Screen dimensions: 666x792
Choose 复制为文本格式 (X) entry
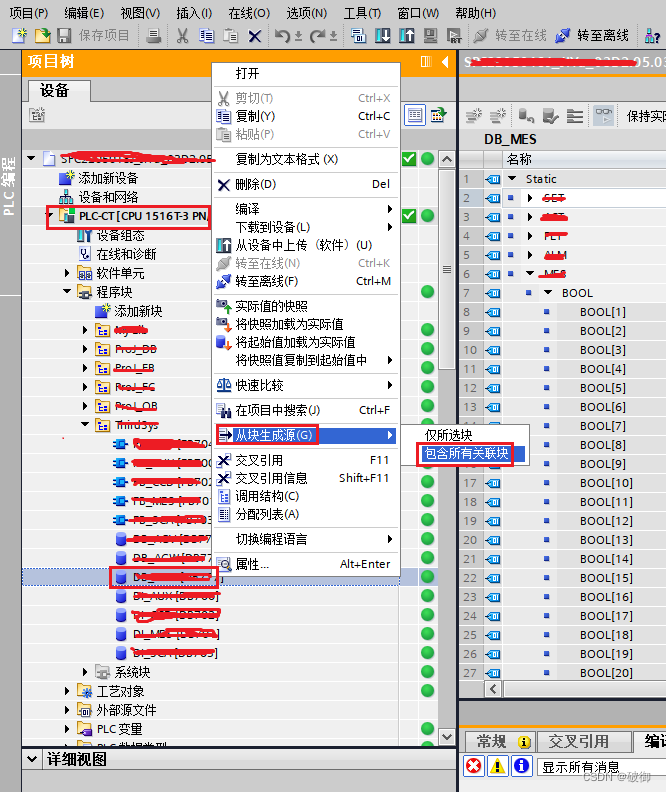pyautogui.click(x=306, y=159)
